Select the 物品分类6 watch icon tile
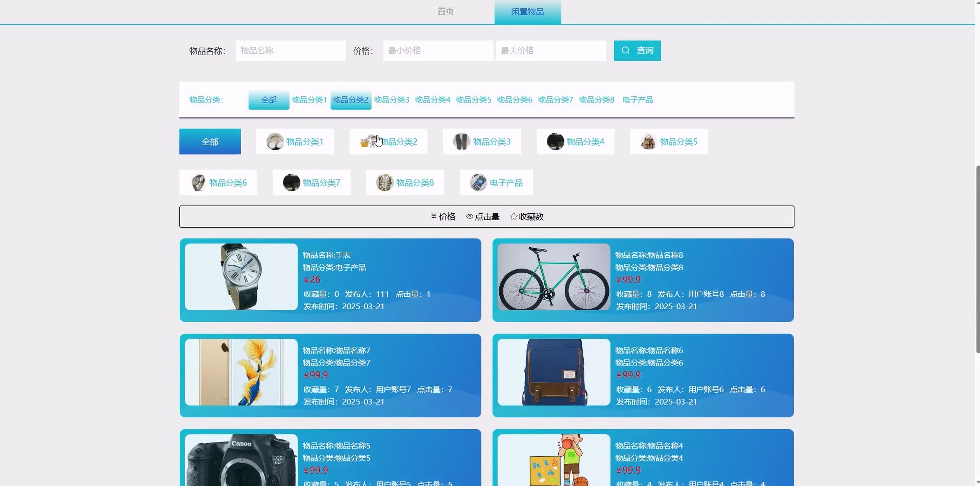 point(218,183)
